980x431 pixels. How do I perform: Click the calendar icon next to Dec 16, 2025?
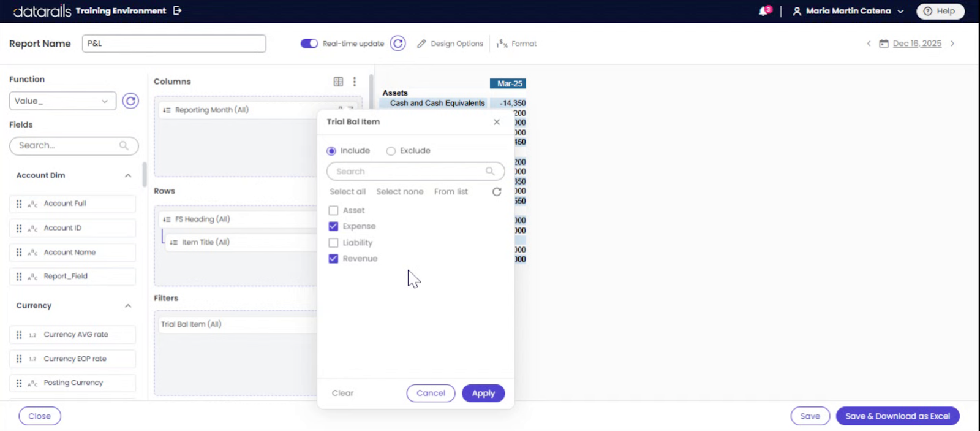(x=884, y=44)
